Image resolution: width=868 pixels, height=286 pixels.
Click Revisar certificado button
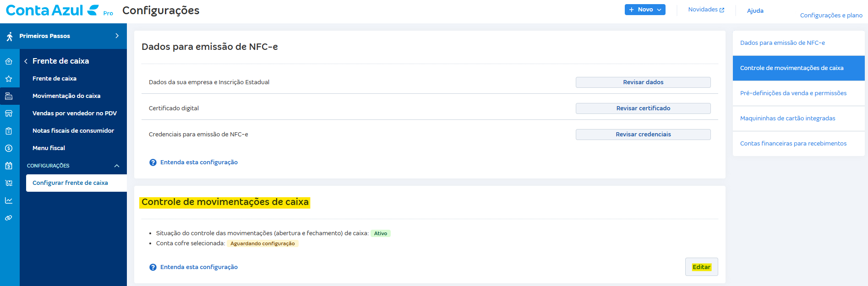(643, 108)
